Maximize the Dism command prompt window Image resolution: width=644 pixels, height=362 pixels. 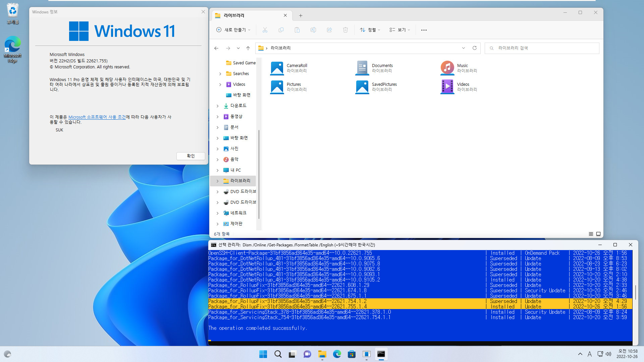pos(615,245)
